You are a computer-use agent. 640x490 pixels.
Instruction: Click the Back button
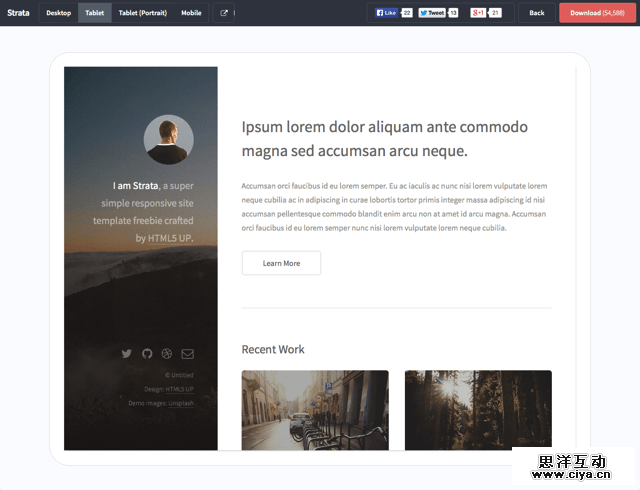[x=536, y=13]
